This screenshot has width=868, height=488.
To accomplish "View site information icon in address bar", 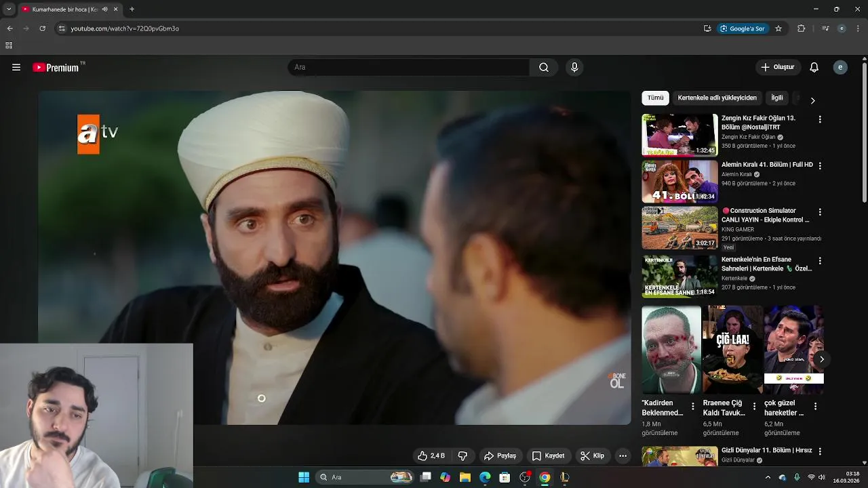I will [x=62, y=28].
